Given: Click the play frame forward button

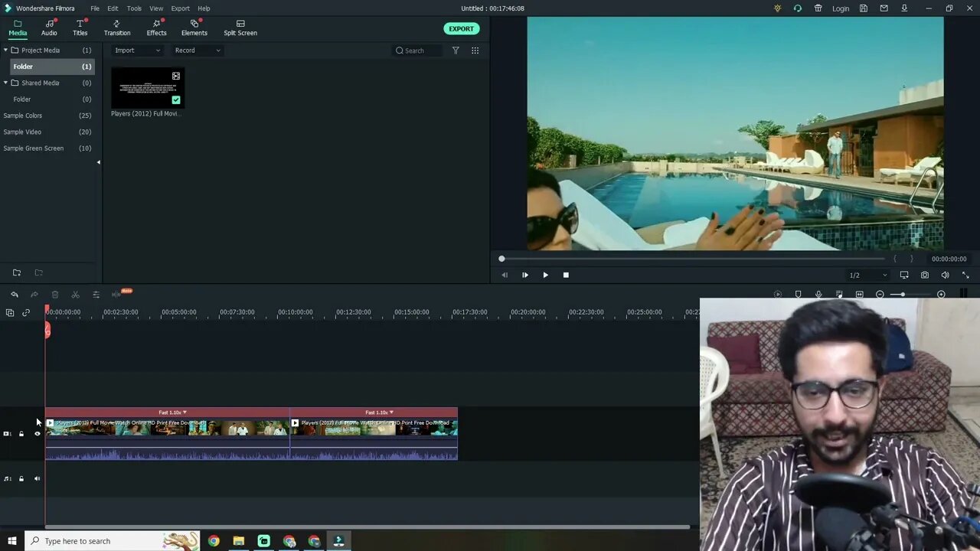Looking at the screenshot, I should coord(525,275).
